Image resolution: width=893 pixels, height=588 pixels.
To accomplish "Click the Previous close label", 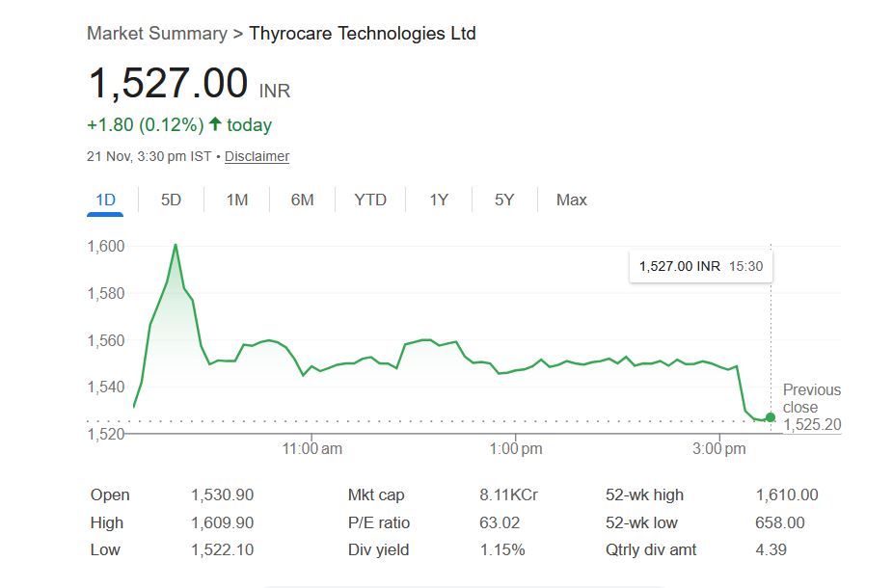I will tap(811, 398).
